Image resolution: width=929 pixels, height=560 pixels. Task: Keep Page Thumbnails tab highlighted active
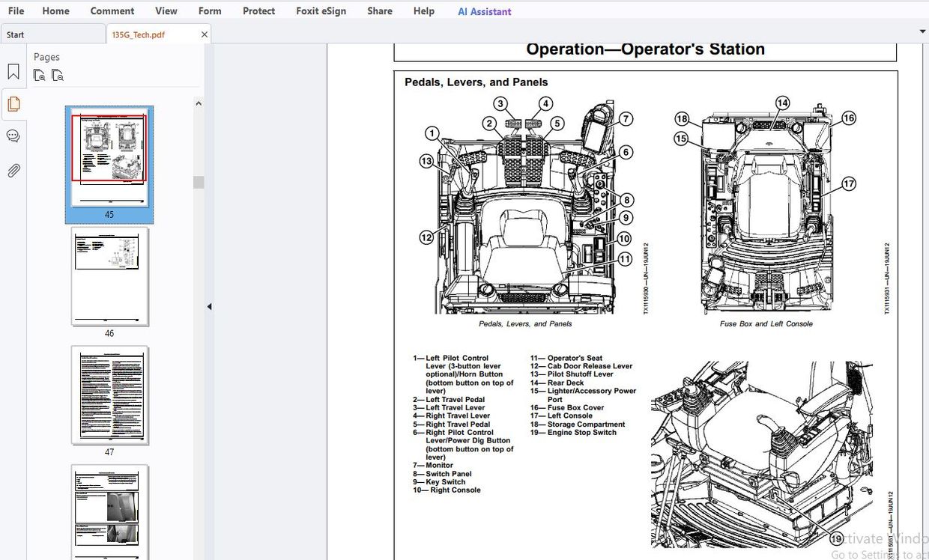[x=13, y=104]
